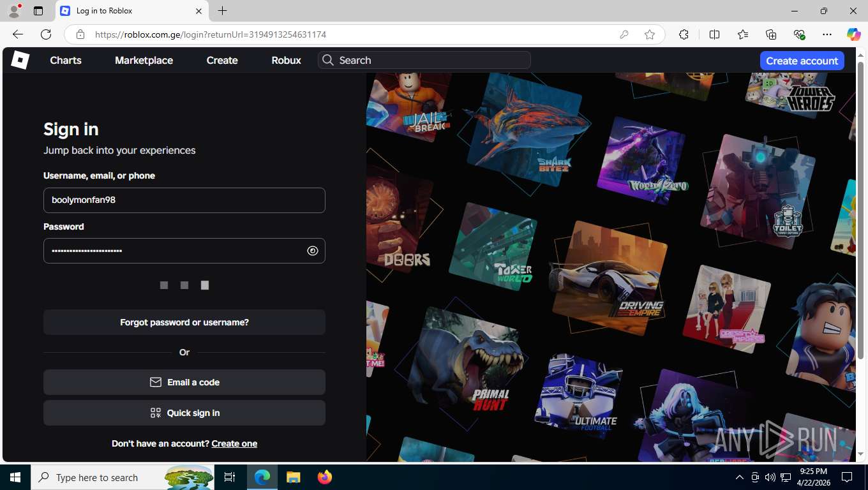The image size is (868, 490).
Task: Click the Roblox logo icon
Action: coord(20,60)
